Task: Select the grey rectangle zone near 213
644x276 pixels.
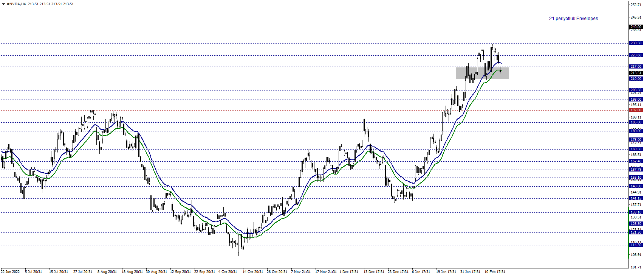Action: 482,73
